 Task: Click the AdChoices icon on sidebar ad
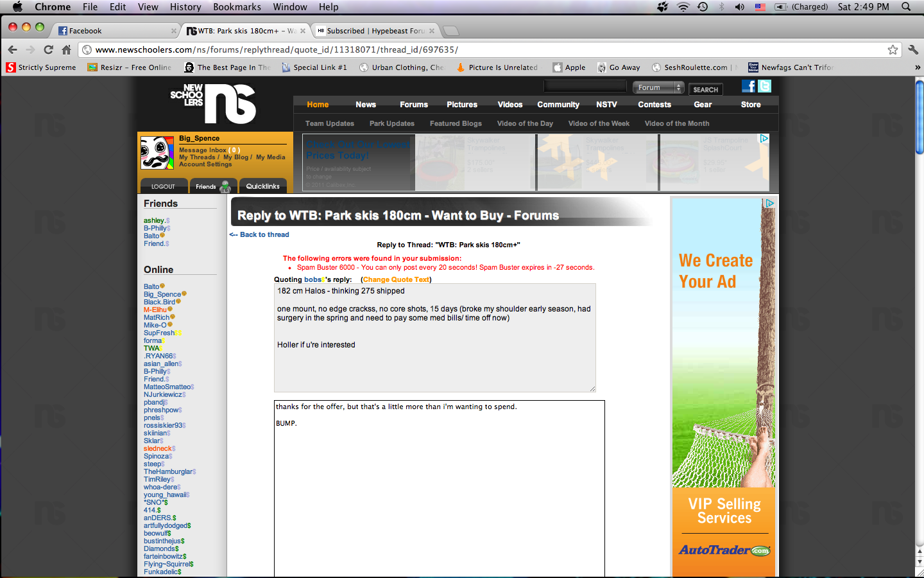(x=769, y=203)
